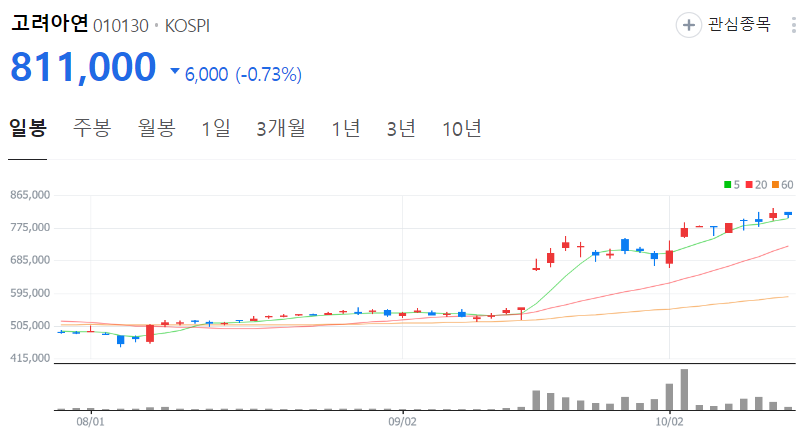Screen dimensions: 809x429
Task: Click the 685,000 y-axis label
Action: coord(30,260)
